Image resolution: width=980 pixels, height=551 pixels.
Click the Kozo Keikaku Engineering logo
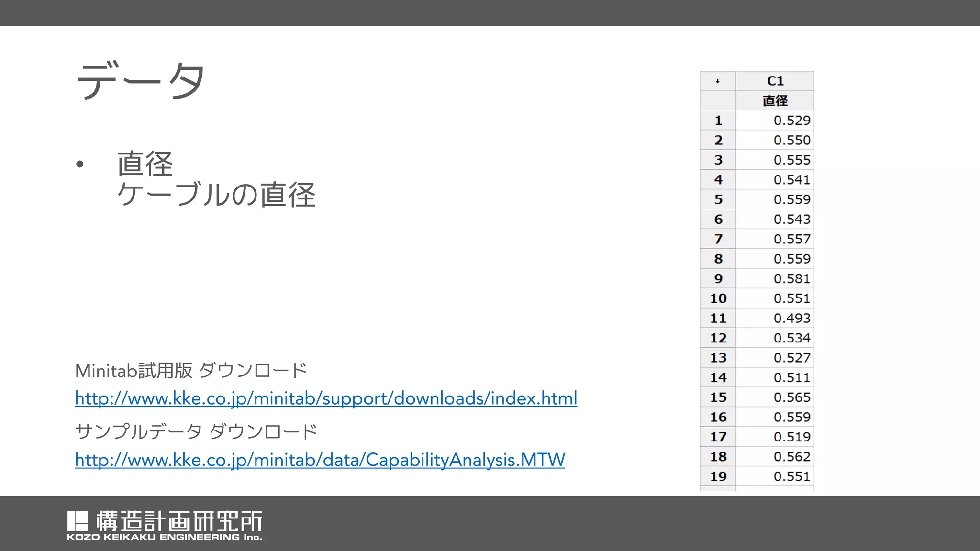(165, 526)
